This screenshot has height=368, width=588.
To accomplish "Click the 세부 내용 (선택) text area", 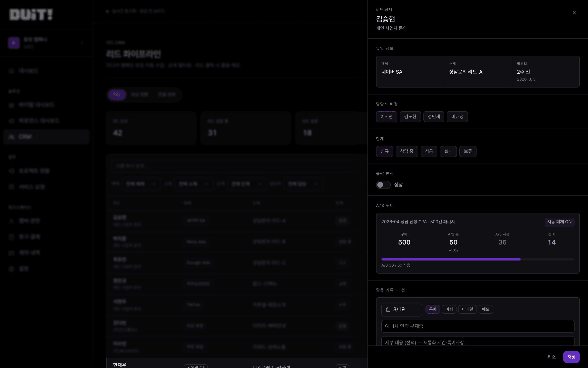I will click(478, 341).
